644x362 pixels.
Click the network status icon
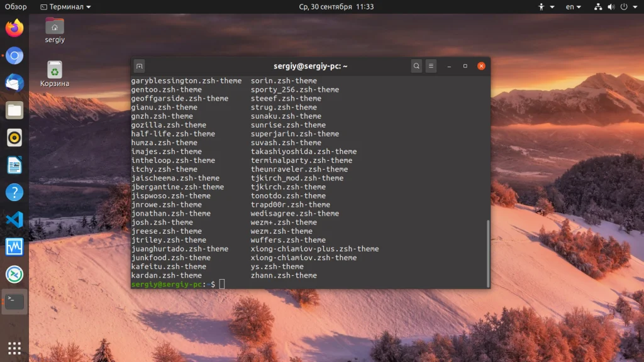pyautogui.click(x=598, y=6)
